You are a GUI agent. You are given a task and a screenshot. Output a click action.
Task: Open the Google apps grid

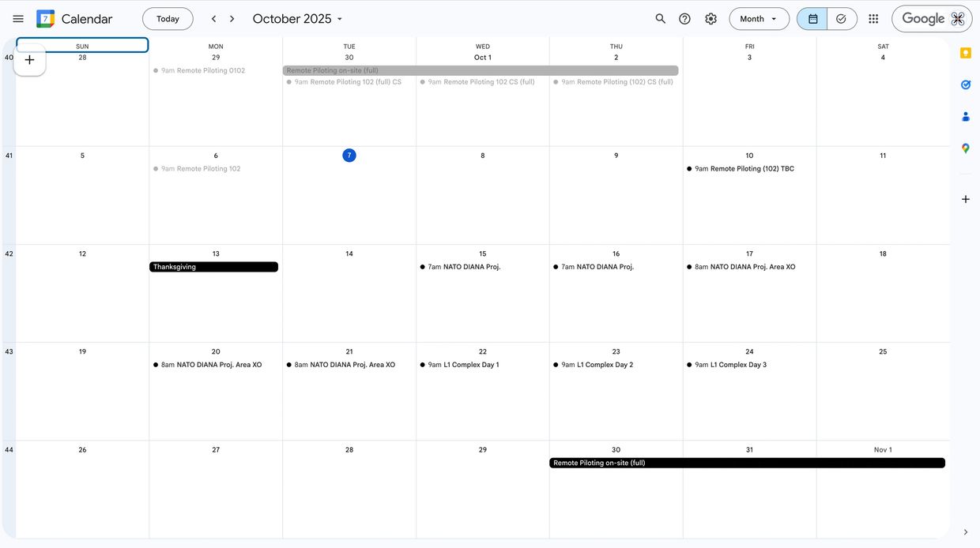pos(873,19)
